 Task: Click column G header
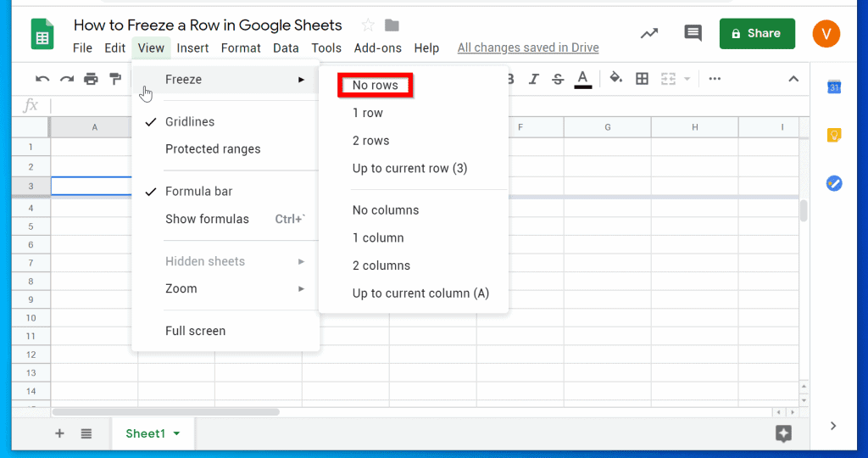coord(607,127)
